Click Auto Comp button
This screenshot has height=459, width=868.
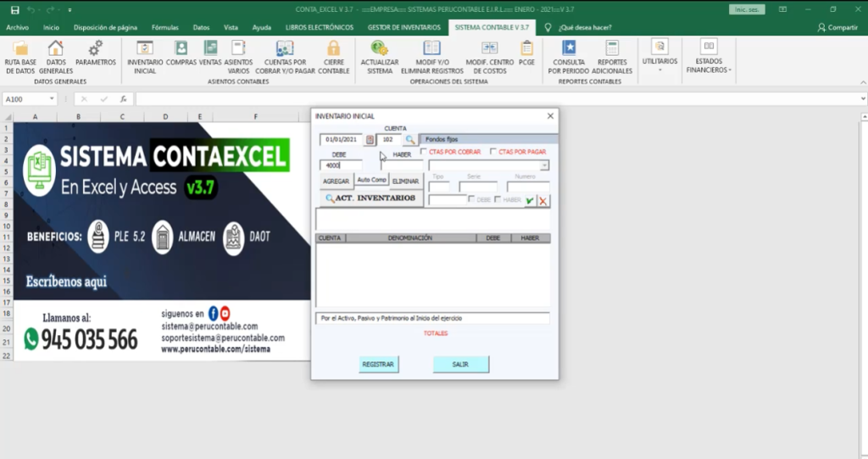(x=371, y=180)
